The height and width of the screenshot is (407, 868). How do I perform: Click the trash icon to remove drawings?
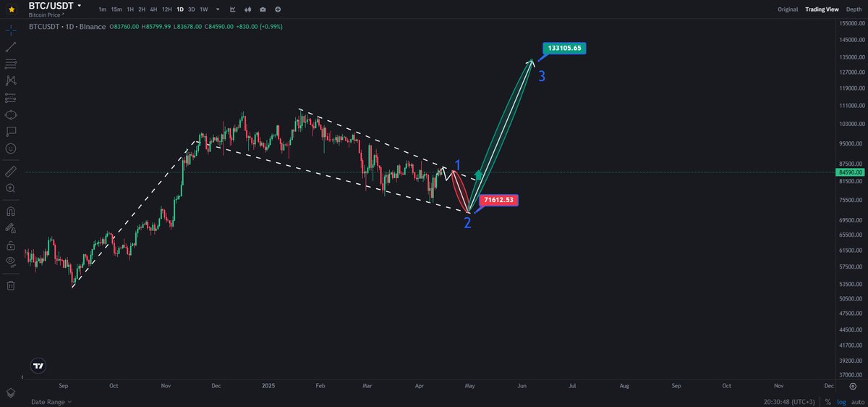tap(11, 285)
